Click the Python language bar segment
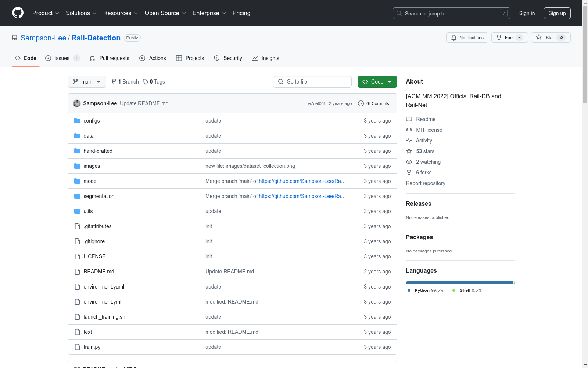This screenshot has width=588, height=368. pyautogui.click(x=460, y=283)
